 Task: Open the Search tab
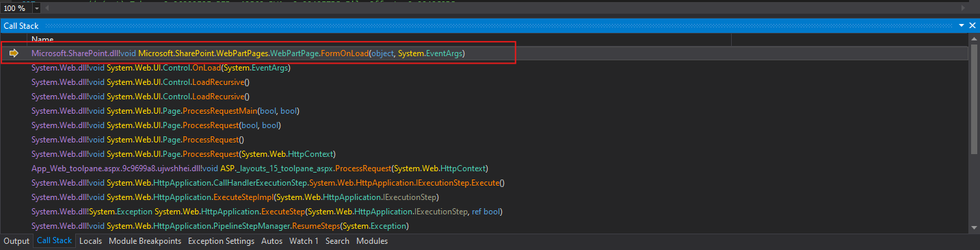337,241
